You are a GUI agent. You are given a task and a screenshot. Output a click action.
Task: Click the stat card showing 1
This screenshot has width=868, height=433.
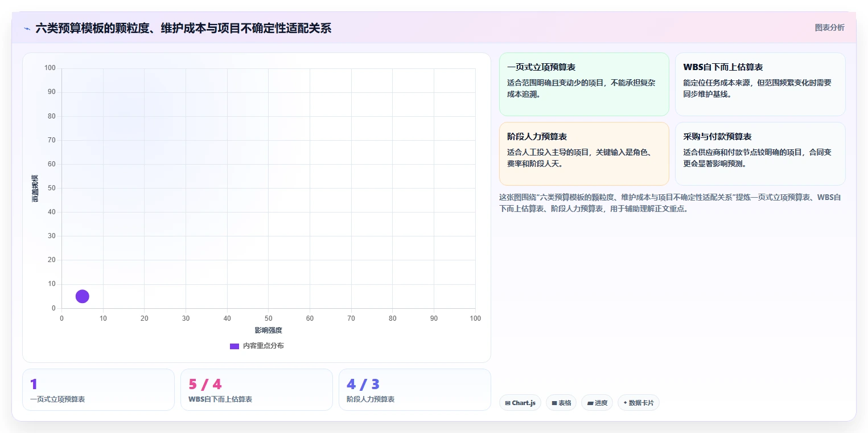pyautogui.click(x=98, y=390)
